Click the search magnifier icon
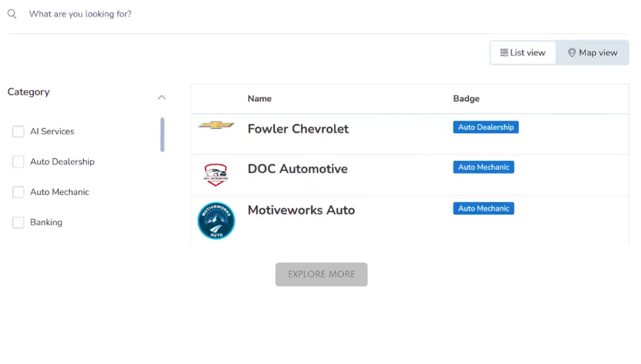Screen dimensions: 641x364 [x=12, y=14]
